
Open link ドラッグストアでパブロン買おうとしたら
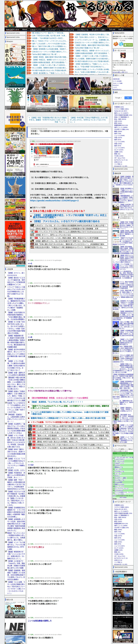click(x=70, y=232)
